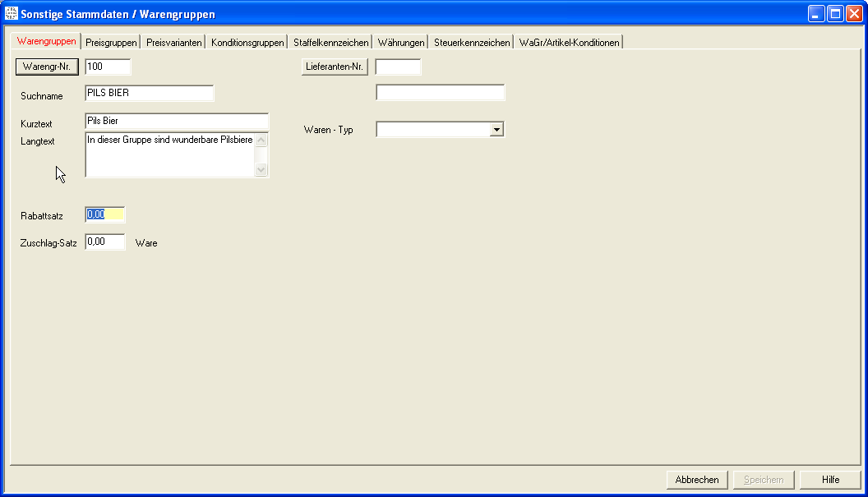Go to the Staffelkennzeichen tab

click(330, 42)
